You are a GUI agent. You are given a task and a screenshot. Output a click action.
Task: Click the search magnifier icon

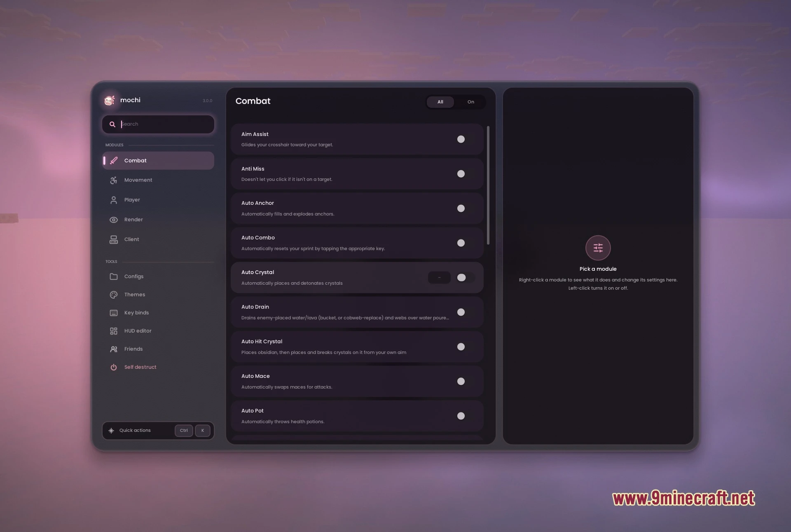coord(112,124)
